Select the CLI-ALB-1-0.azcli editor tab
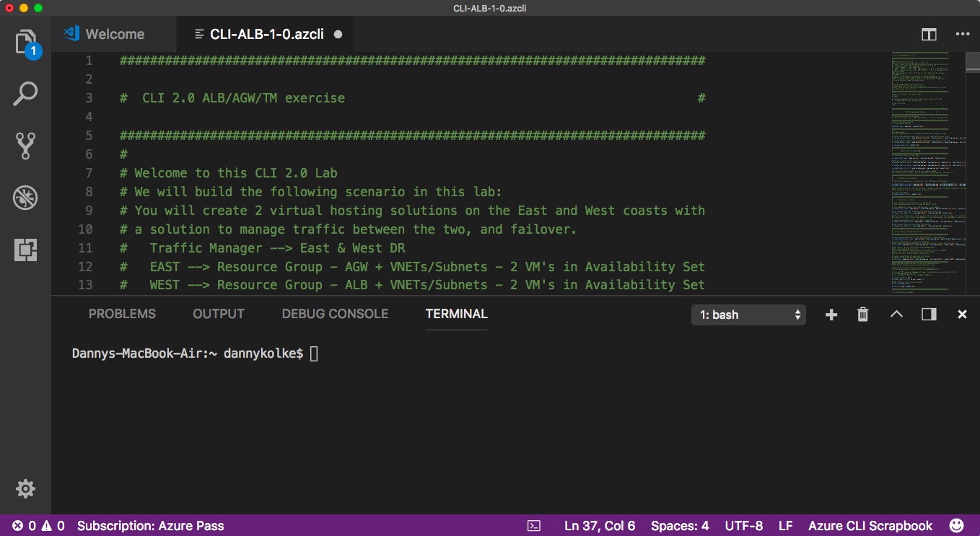The height and width of the screenshot is (536, 980). pyautogui.click(x=266, y=34)
